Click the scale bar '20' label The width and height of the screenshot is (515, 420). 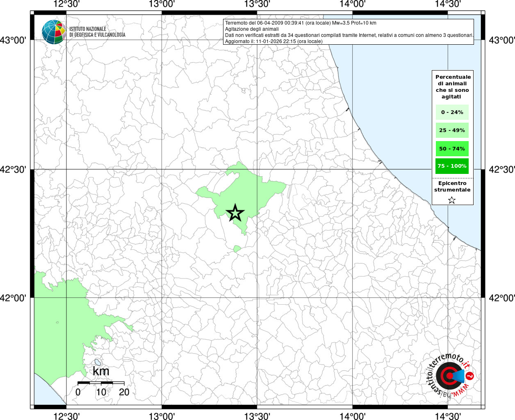click(x=124, y=392)
